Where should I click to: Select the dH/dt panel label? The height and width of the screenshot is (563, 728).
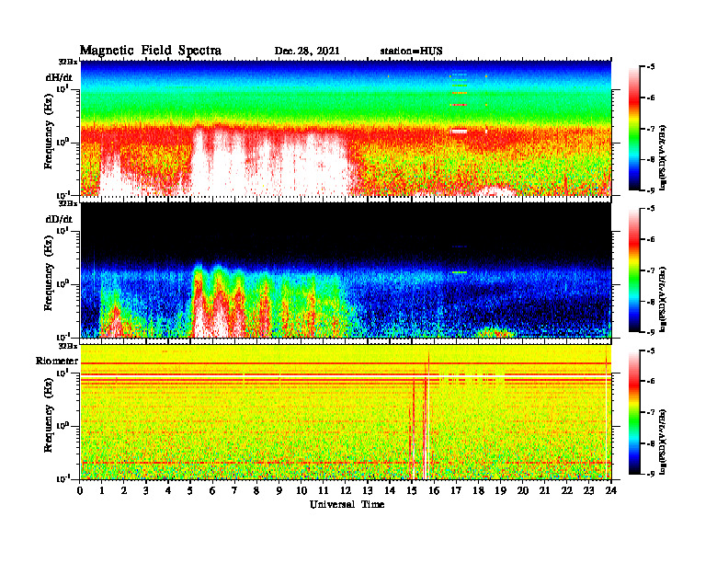pyautogui.click(x=59, y=77)
